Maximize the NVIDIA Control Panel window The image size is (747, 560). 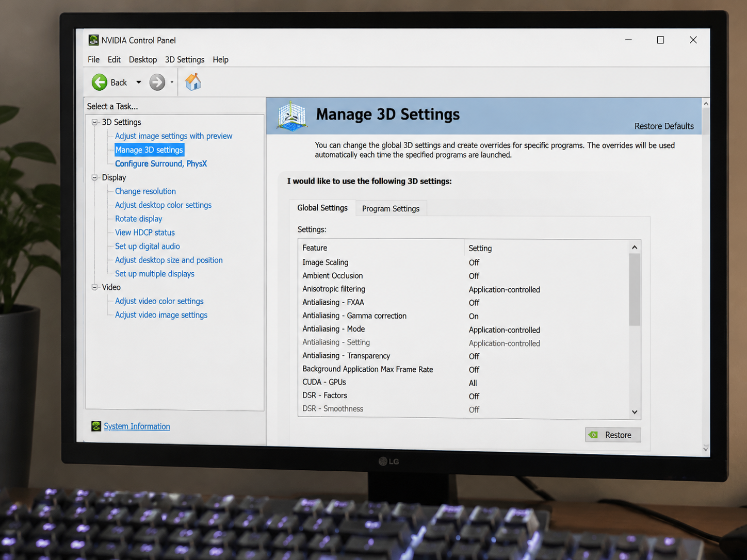click(x=660, y=40)
